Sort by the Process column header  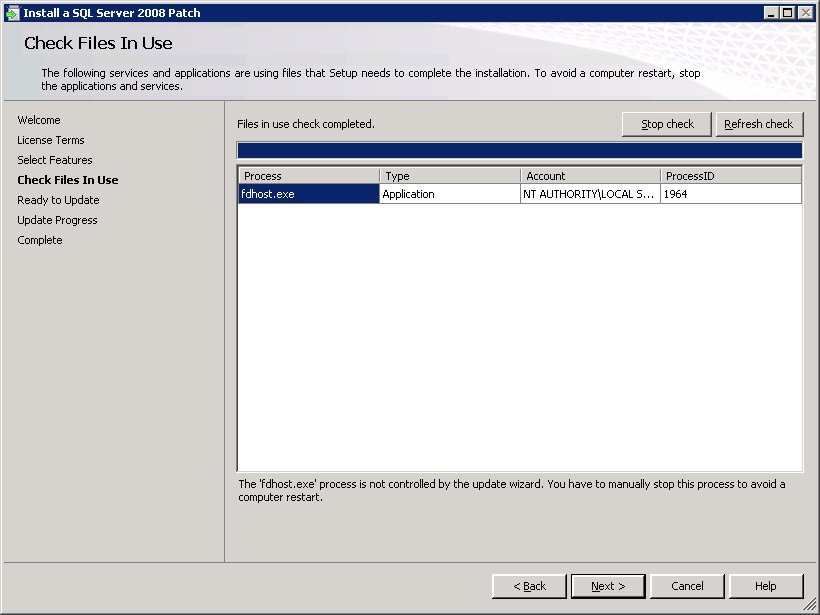tap(309, 176)
